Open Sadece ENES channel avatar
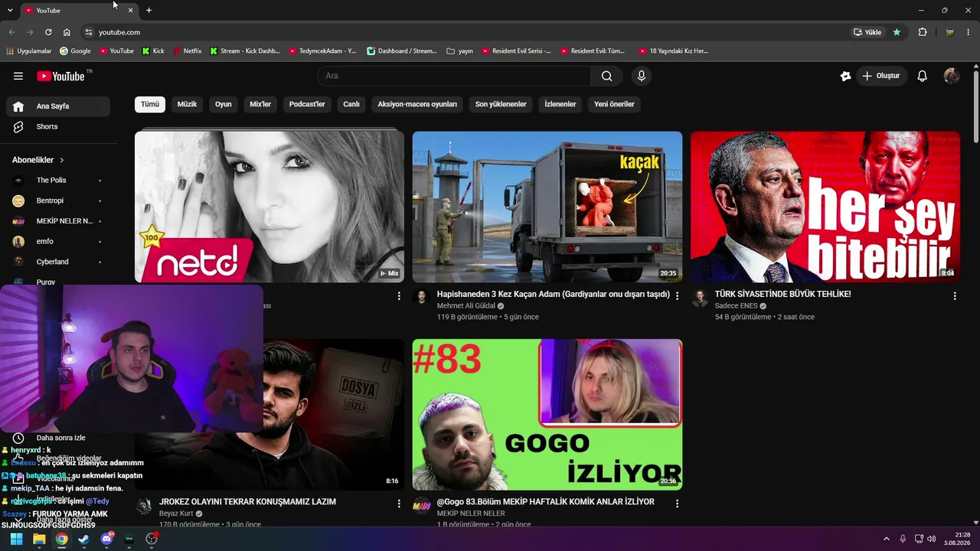 [699, 298]
